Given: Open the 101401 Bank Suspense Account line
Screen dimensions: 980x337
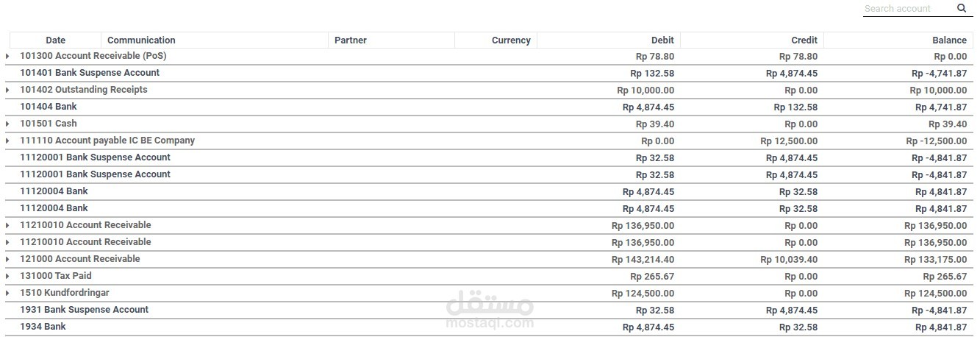Looking at the screenshot, I should (489, 73).
